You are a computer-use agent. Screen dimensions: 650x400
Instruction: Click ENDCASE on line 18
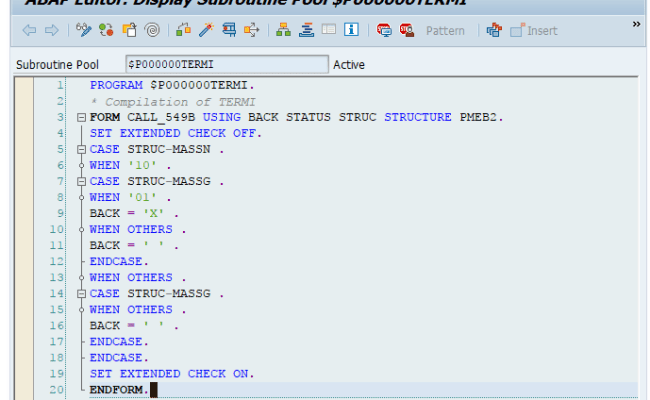(x=119, y=358)
